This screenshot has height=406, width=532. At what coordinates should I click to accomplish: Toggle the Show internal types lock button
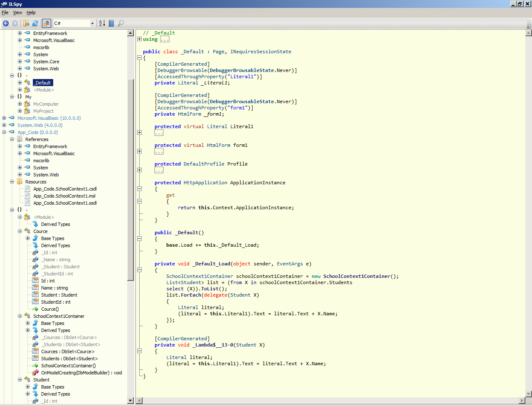click(x=46, y=23)
